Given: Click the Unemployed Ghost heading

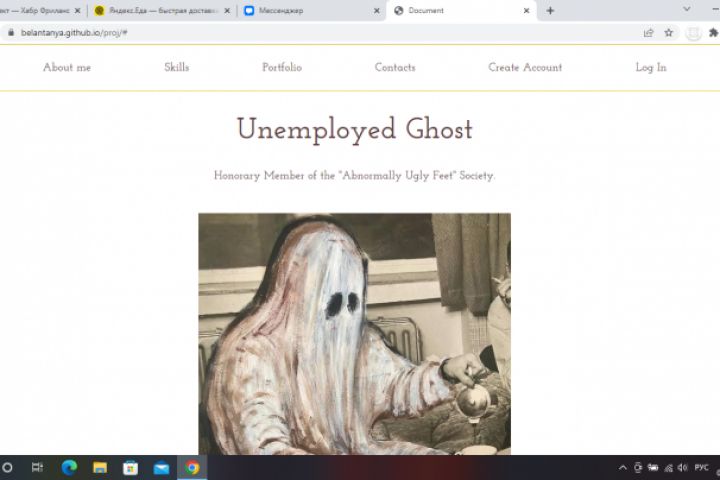Looking at the screenshot, I should click(354, 129).
